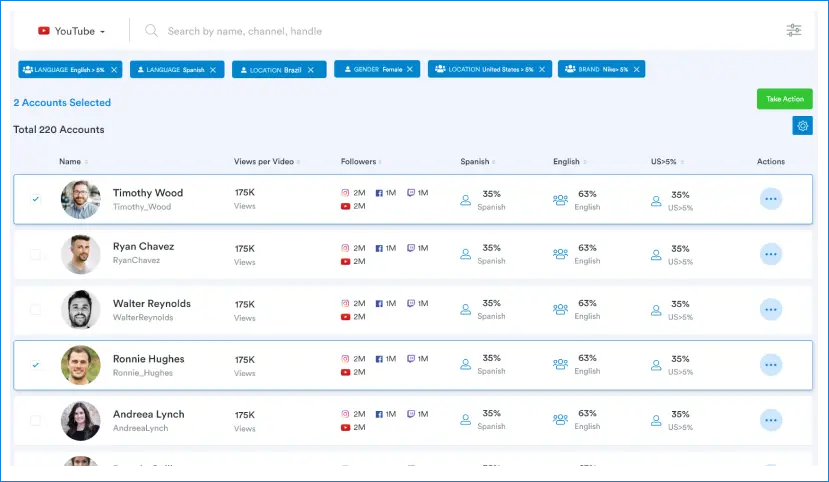Click the search magnifier icon
This screenshot has height=482, width=829.
pos(152,31)
